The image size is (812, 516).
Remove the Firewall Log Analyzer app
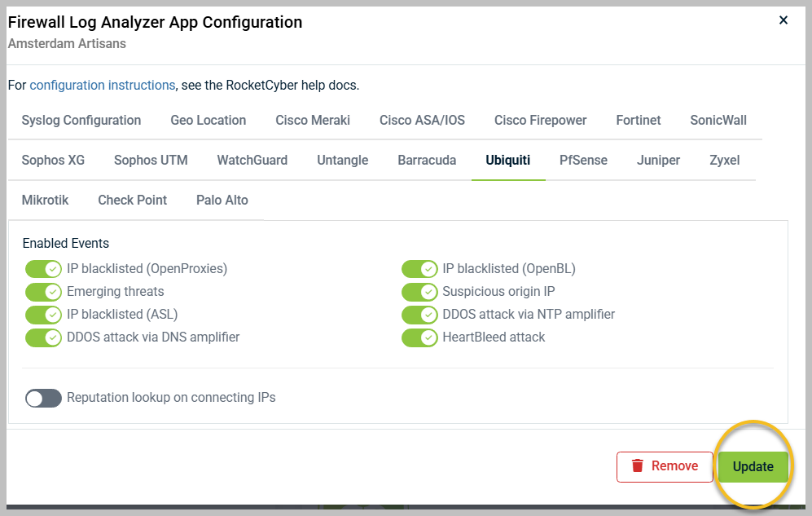pos(665,466)
